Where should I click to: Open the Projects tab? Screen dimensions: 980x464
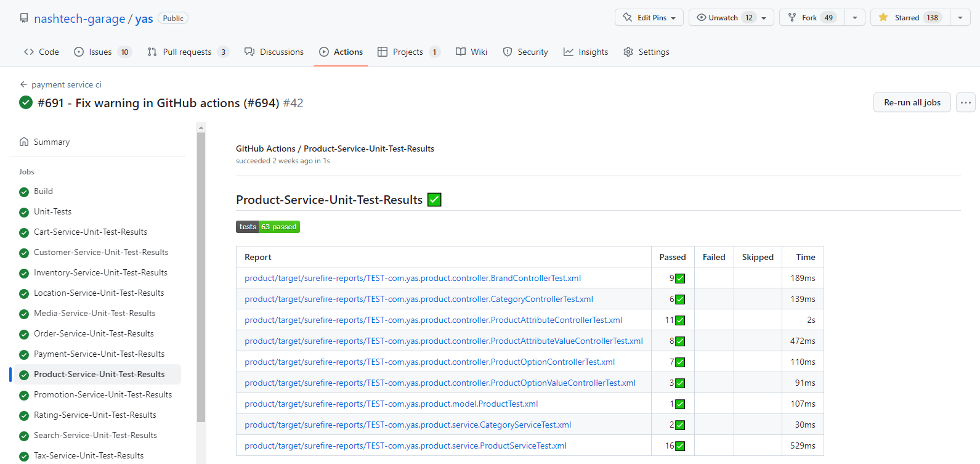(x=408, y=52)
